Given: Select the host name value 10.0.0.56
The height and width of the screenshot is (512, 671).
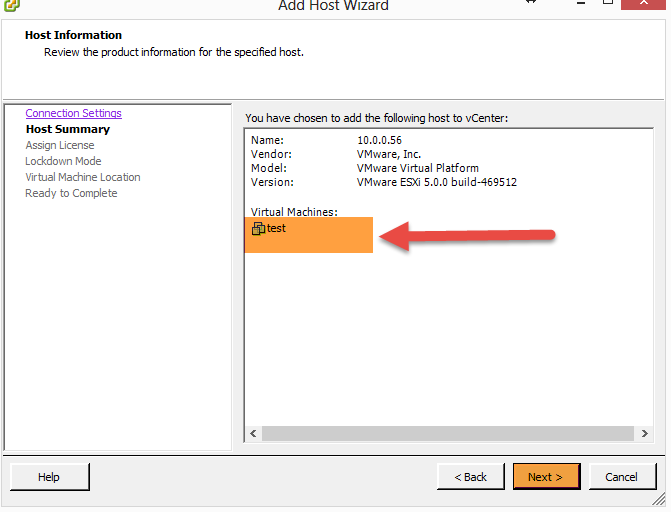Looking at the screenshot, I should [x=379, y=140].
